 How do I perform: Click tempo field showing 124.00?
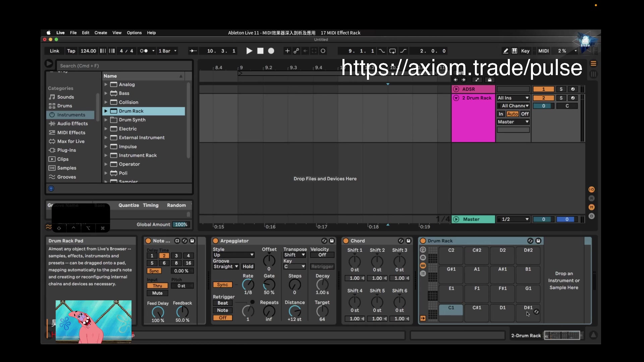[88, 51]
